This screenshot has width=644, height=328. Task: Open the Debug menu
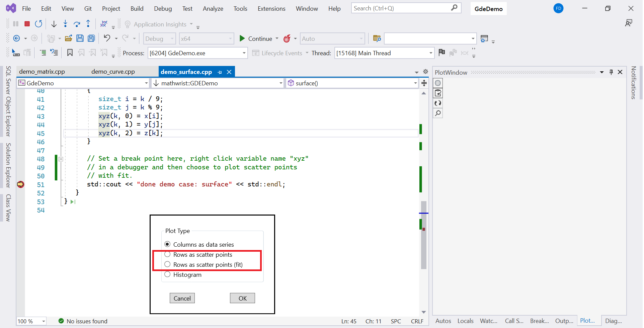click(163, 9)
